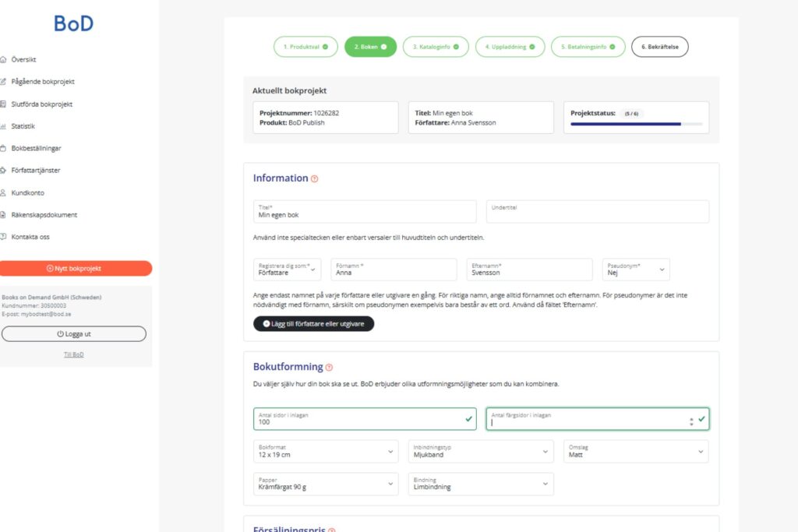
Task: Go to step 6. Bekräftelse
Action: point(659,47)
